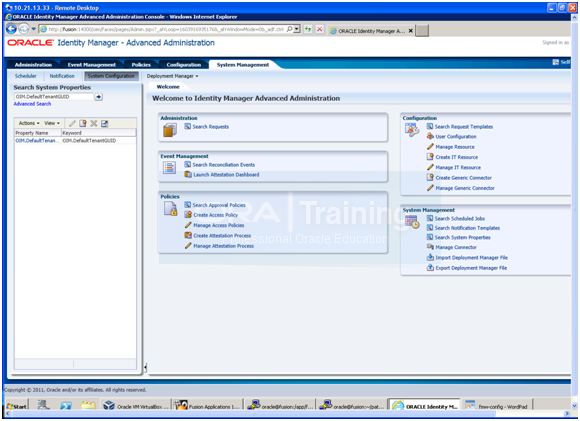
Task: Click the magnifier icon in address bar
Action: (x=290, y=29)
